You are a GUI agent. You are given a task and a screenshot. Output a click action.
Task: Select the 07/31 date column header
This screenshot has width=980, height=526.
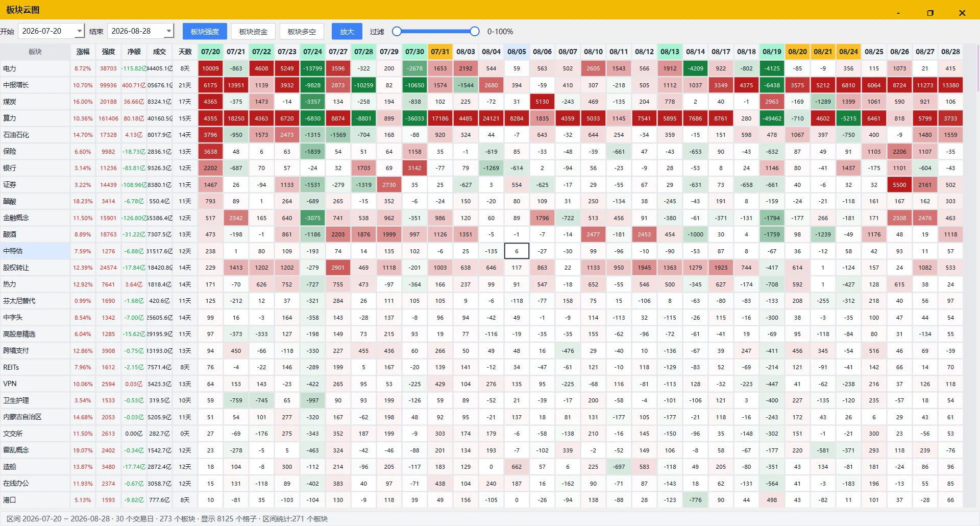440,52
